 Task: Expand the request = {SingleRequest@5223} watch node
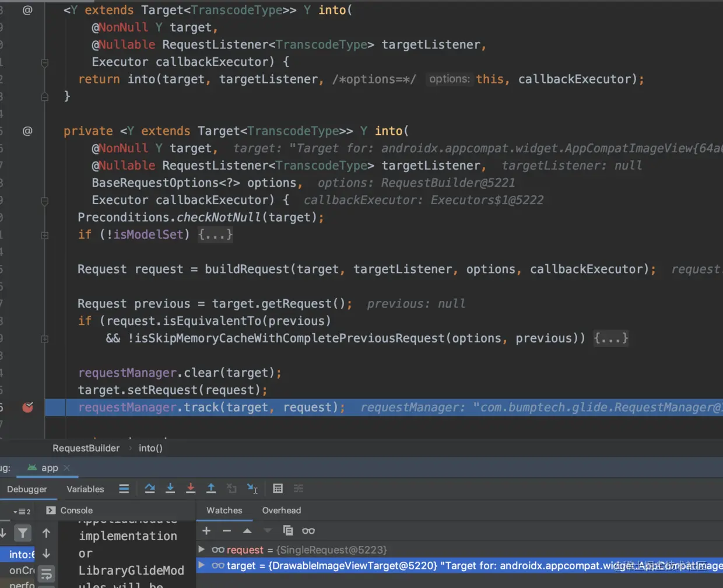201,549
